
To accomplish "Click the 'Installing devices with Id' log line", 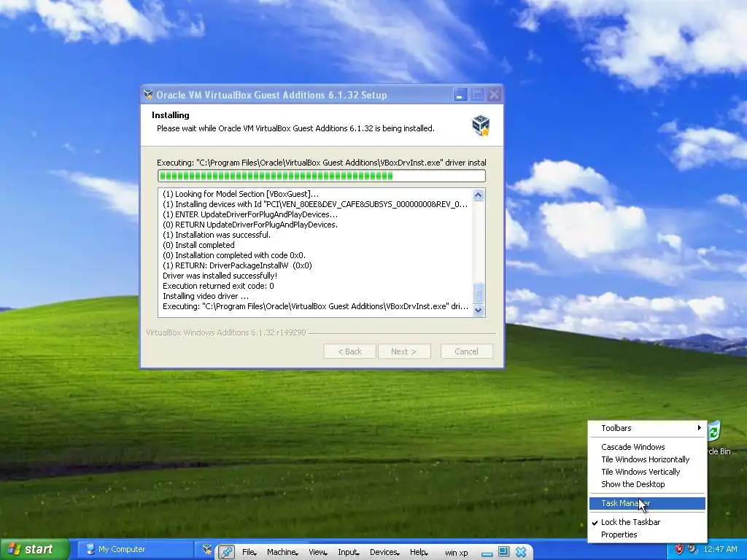I will [x=315, y=204].
